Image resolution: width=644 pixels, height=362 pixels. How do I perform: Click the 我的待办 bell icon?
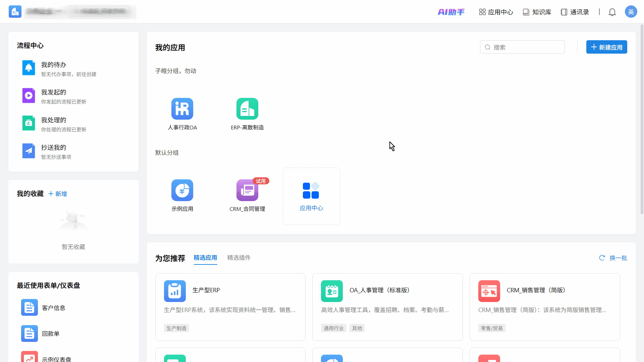coord(29,68)
